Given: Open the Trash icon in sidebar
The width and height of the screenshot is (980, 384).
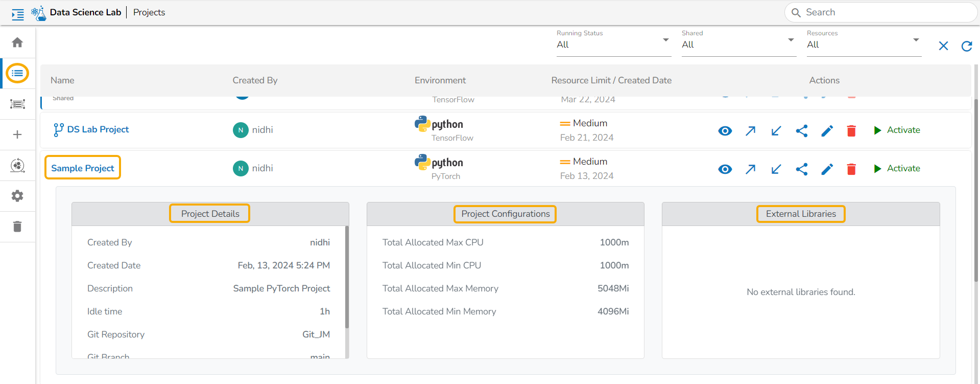Looking at the screenshot, I should pos(17,227).
